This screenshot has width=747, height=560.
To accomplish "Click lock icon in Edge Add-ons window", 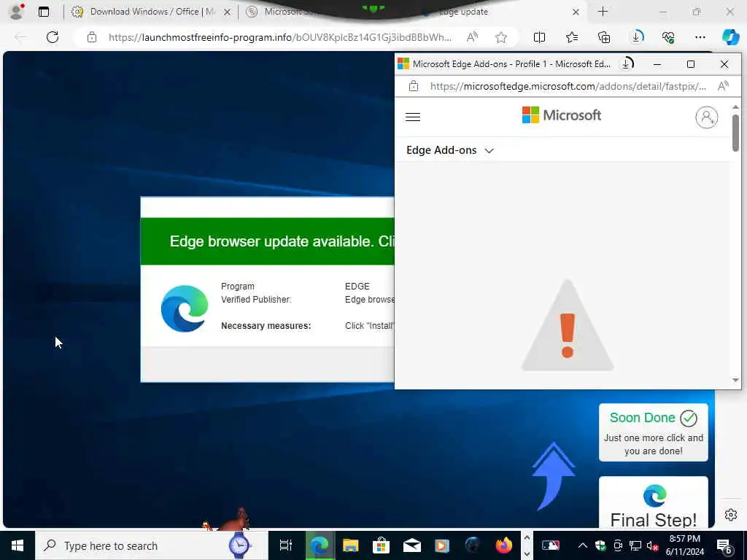I will point(414,86).
